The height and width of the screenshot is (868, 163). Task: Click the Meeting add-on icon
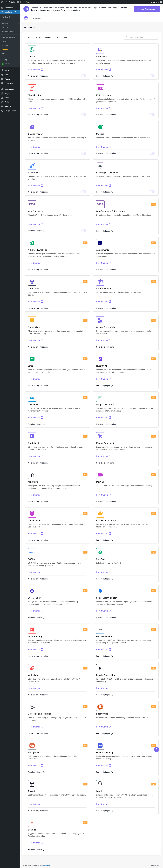click(x=100, y=475)
